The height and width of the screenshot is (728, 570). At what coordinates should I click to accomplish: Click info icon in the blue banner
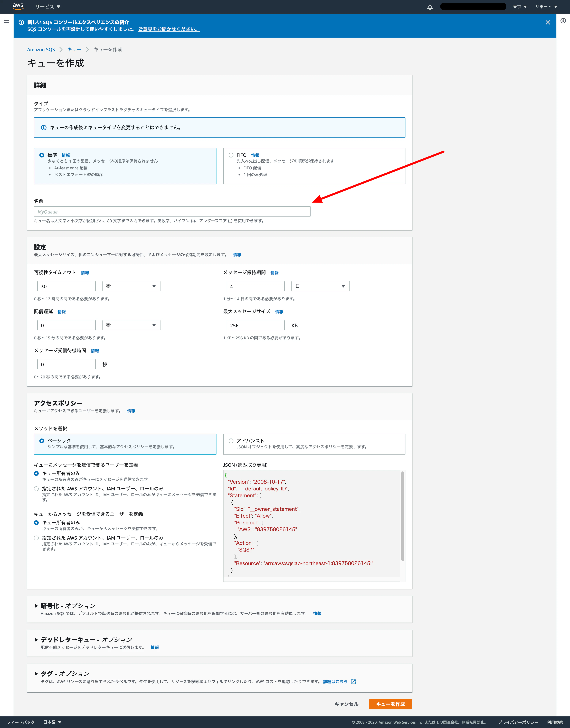click(21, 22)
